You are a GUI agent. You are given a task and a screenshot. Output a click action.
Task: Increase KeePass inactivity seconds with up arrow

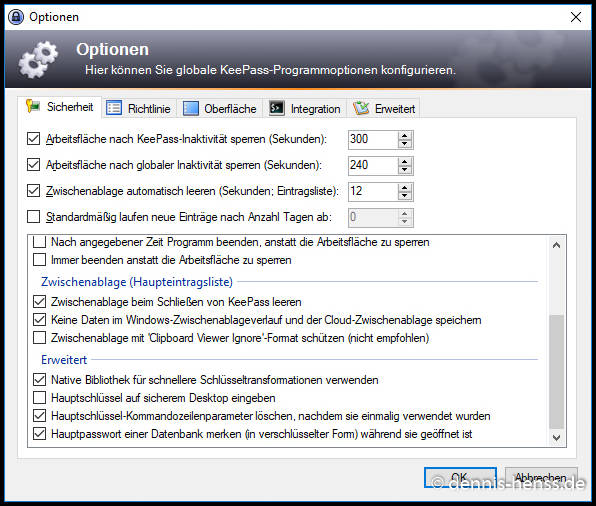tap(404, 135)
